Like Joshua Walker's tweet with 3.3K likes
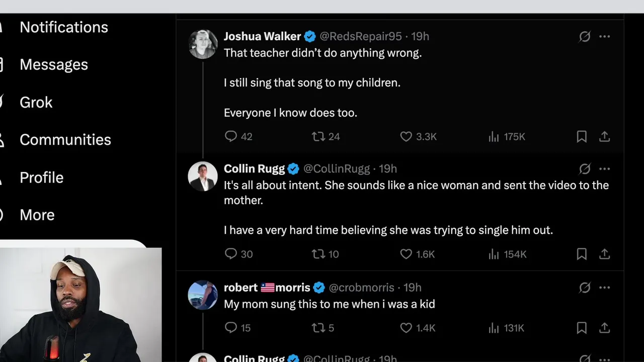 [406, 136]
